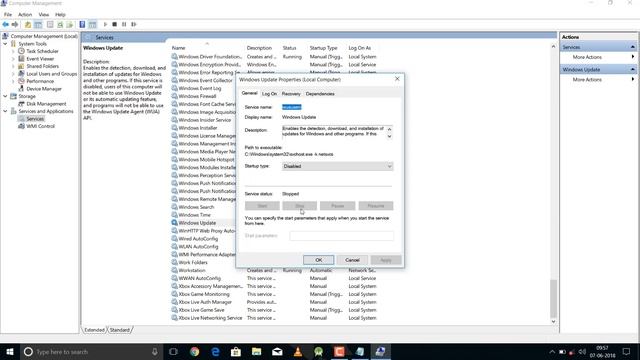
Task: Open the File menu
Action: click(x=8, y=15)
